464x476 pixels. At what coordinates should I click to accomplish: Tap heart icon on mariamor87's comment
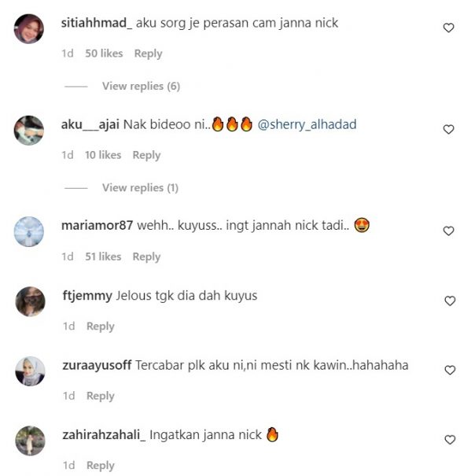tap(448, 231)
